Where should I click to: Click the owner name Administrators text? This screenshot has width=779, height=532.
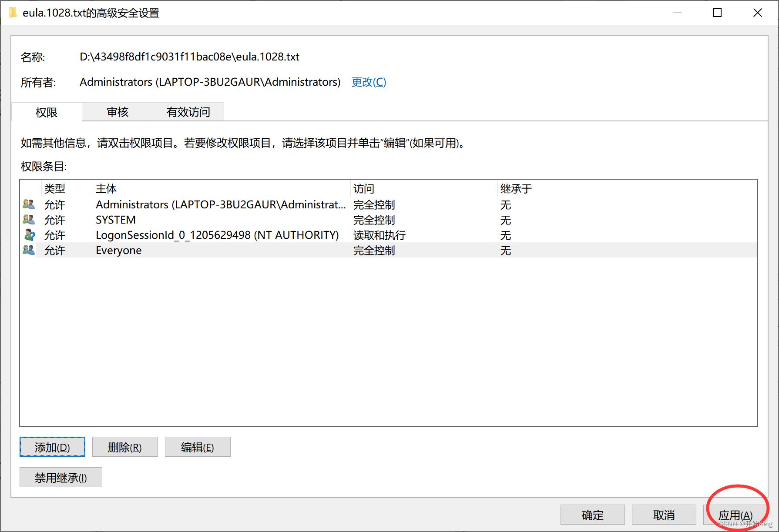pyautogui.click(x=210, y=82)
